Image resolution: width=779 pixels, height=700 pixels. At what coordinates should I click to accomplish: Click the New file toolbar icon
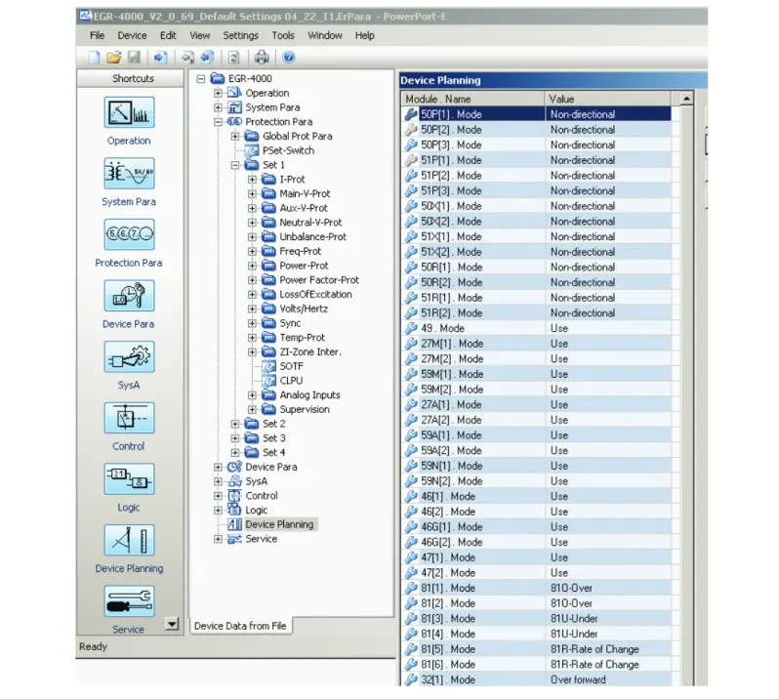(x=94, y=58)
